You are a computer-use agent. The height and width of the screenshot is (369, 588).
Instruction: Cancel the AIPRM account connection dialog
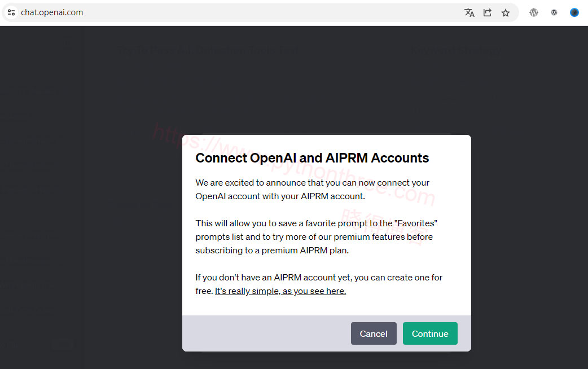tap(374, 333)
